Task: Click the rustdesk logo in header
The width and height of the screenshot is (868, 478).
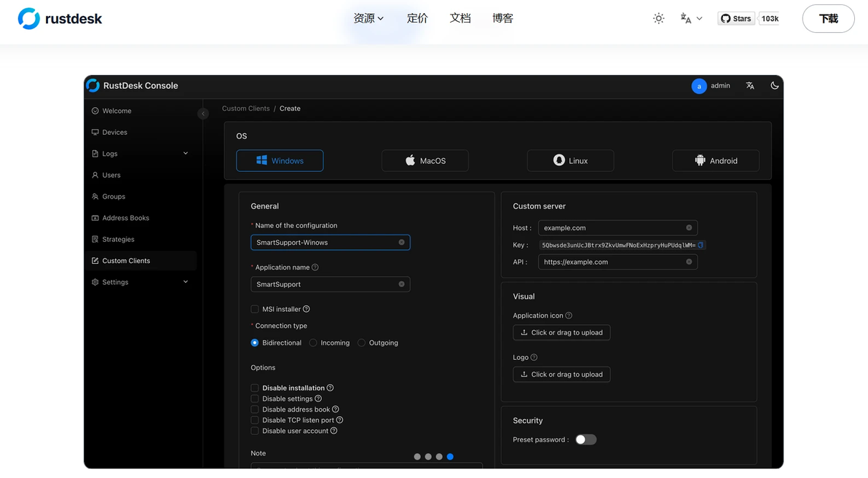Action: click(60, 18)
